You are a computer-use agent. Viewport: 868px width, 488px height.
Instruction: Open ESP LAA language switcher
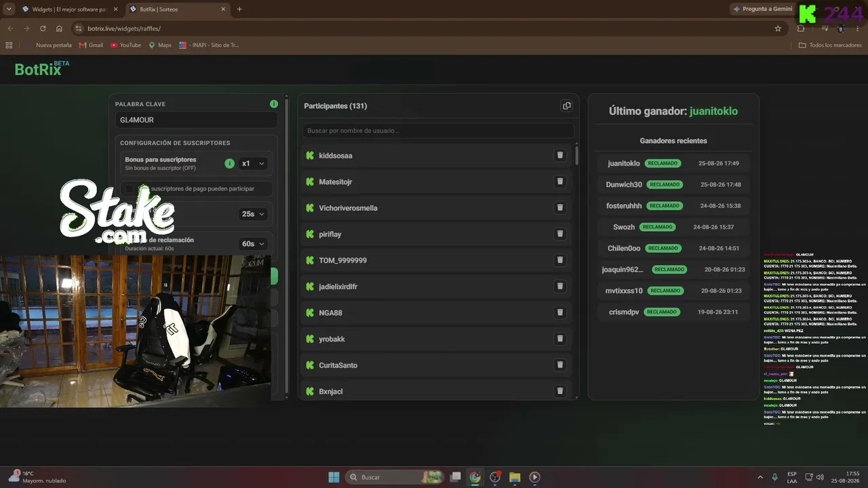pos(792,477)
